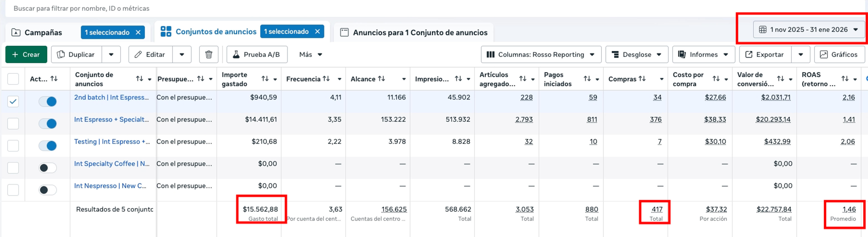Screen dimensions: 868x237
Task: Check the Testing | Int Espresso row checkbox
Action: pyautogui.click(x=13, y=146)
